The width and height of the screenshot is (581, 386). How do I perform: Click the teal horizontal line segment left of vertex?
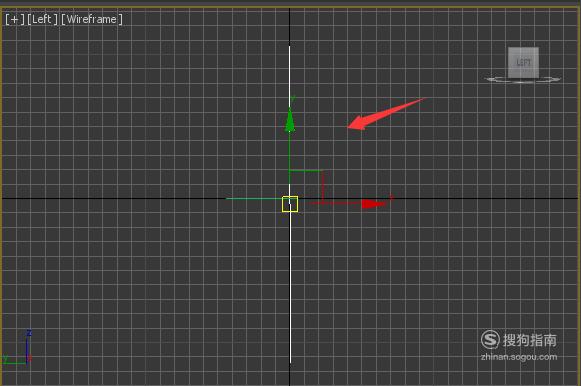(254, 199)
